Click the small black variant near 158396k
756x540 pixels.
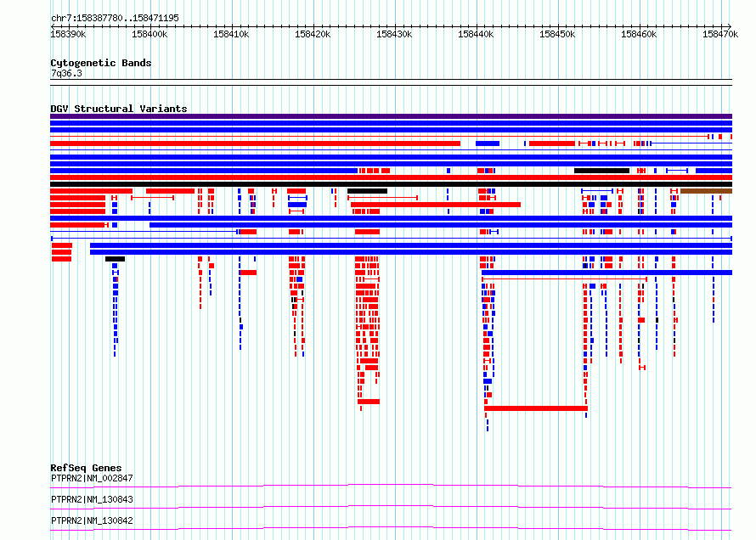pyautogui.click(x=116, y=259)
